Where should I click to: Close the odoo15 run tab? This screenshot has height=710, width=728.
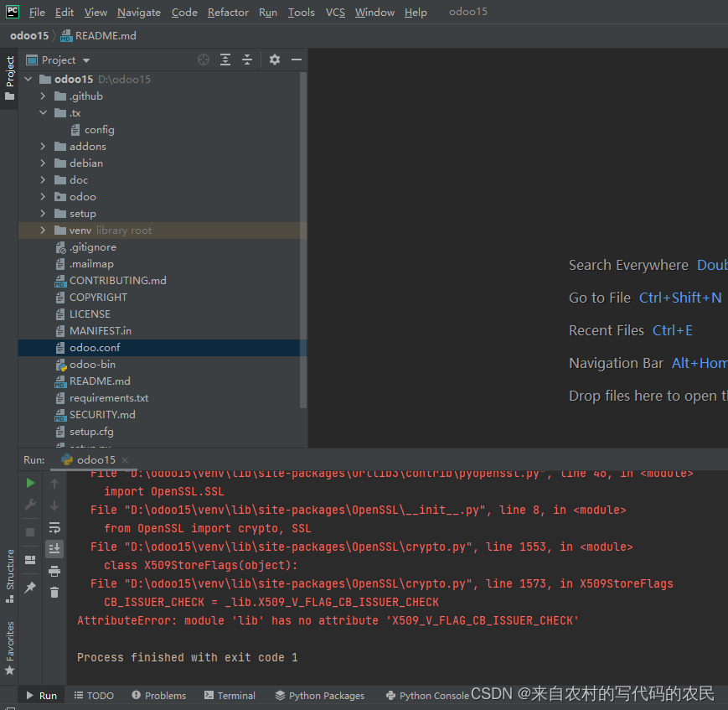click(125, 460)
